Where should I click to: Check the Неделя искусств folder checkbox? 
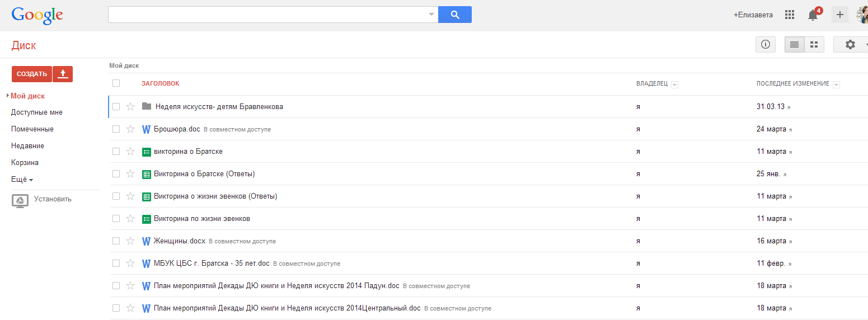pyautogui.click(x=116, y=107)
